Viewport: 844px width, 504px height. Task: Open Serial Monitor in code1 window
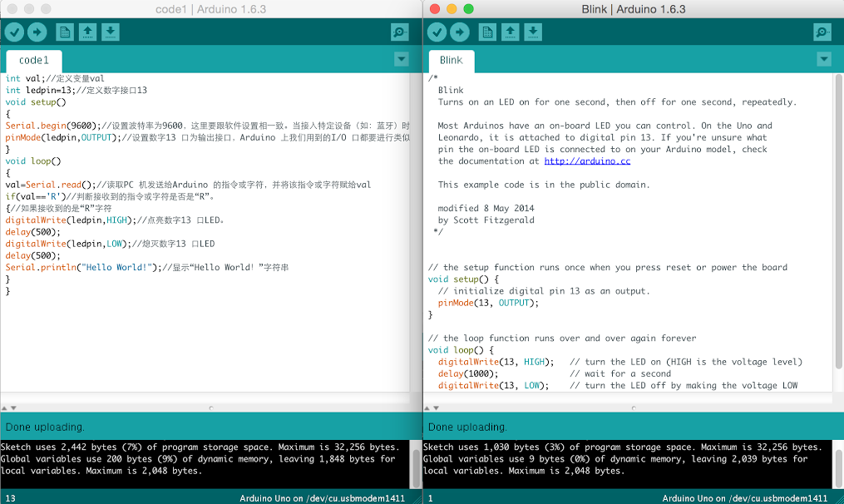[x=400, y=32]
